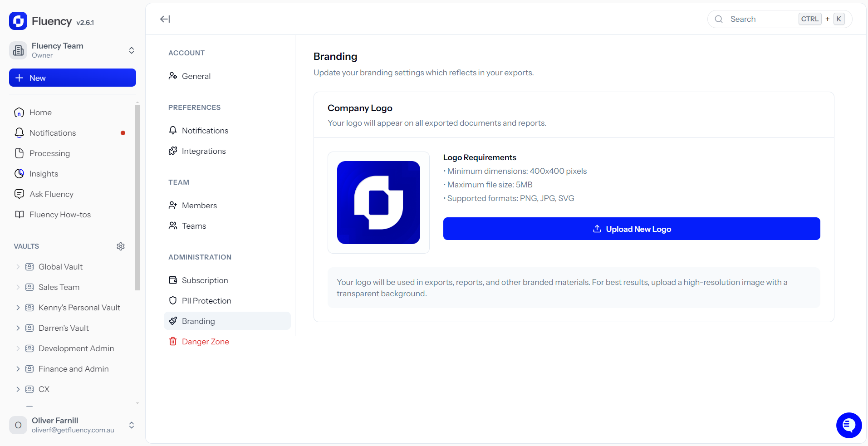Open the Danger Zone settings

[227, 341]
